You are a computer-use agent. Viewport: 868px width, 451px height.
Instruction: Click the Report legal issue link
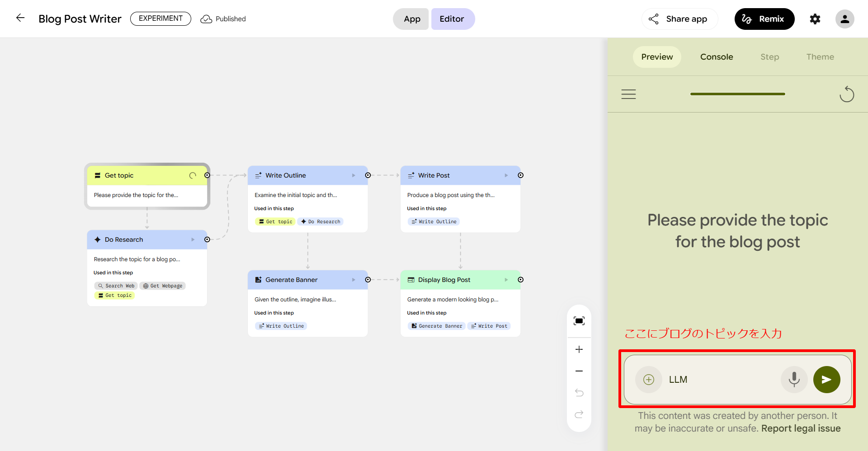tap(801, 428)
